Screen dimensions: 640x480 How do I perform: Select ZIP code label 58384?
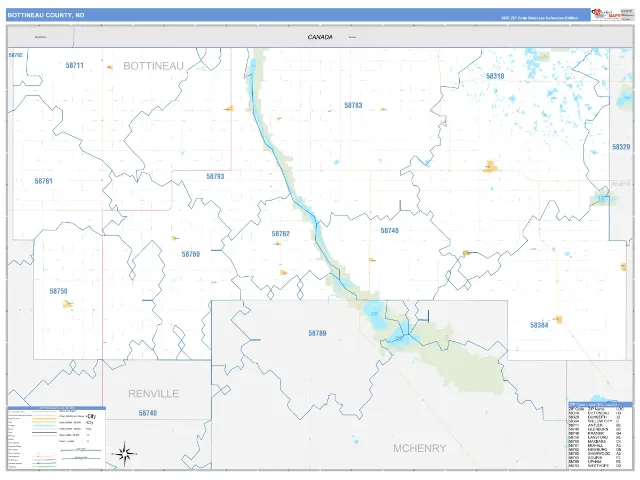click(x=539, y=325)
